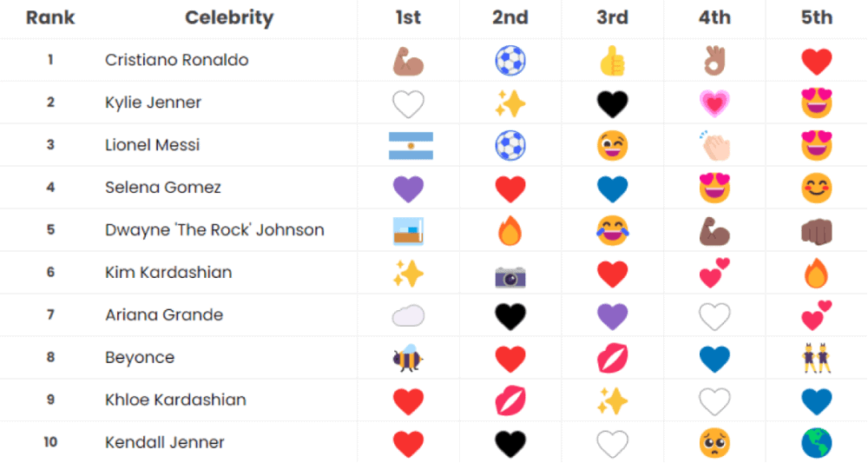
Task: Click the clapping hands emoji in Messi's row
Action: (x=714, y=146)
